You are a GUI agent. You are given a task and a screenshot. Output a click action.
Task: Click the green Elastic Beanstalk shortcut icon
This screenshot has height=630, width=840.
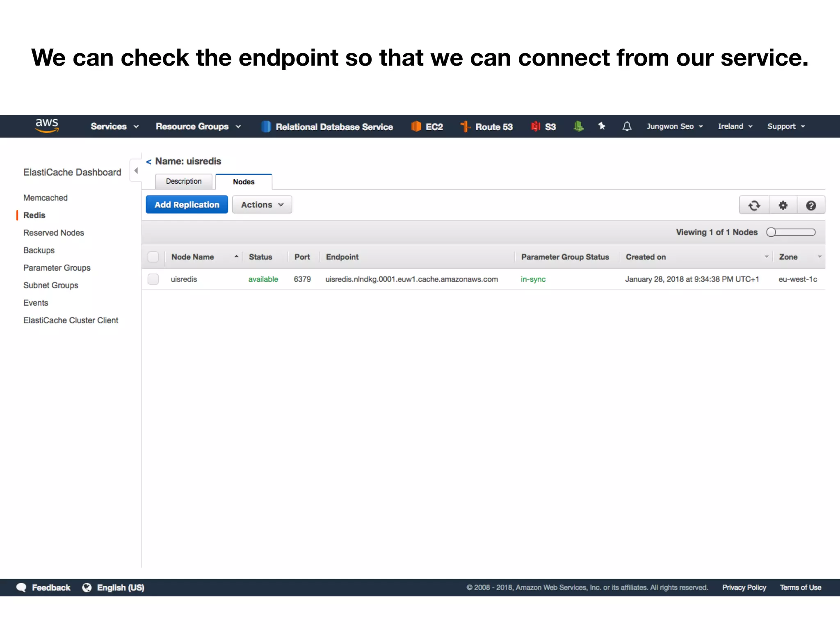[578, 126]
